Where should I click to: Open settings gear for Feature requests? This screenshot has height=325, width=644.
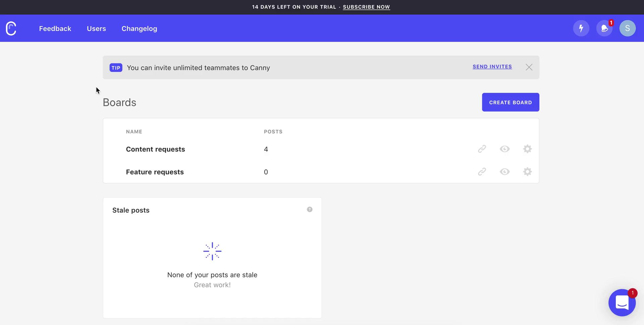click(527, 172)
